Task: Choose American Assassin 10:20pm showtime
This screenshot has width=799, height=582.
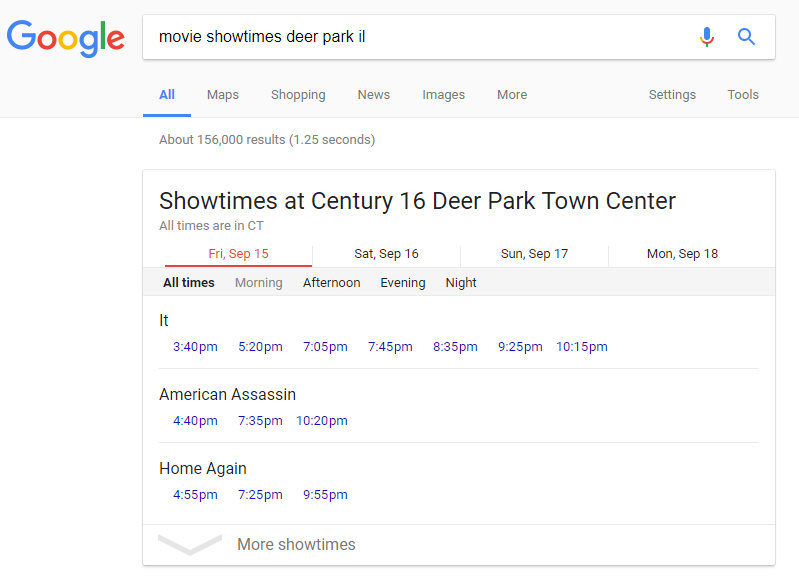Action: [x=322, y=421]
